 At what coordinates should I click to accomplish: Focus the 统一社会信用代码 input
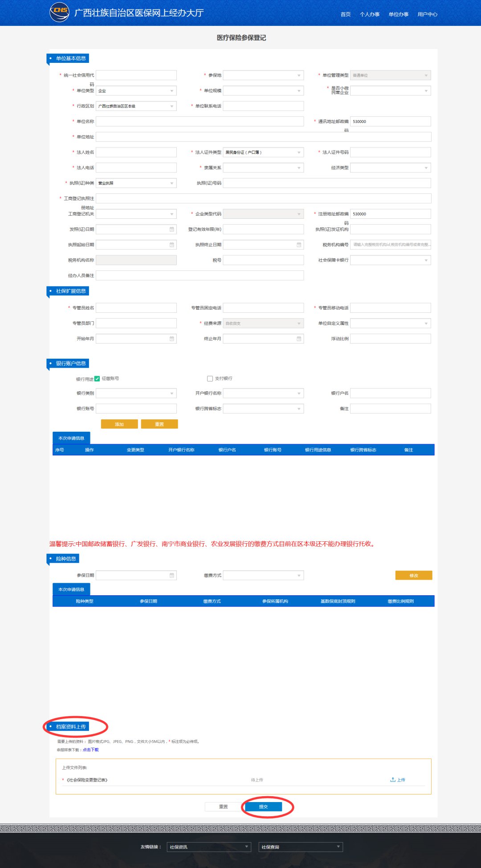coord(136,75)
